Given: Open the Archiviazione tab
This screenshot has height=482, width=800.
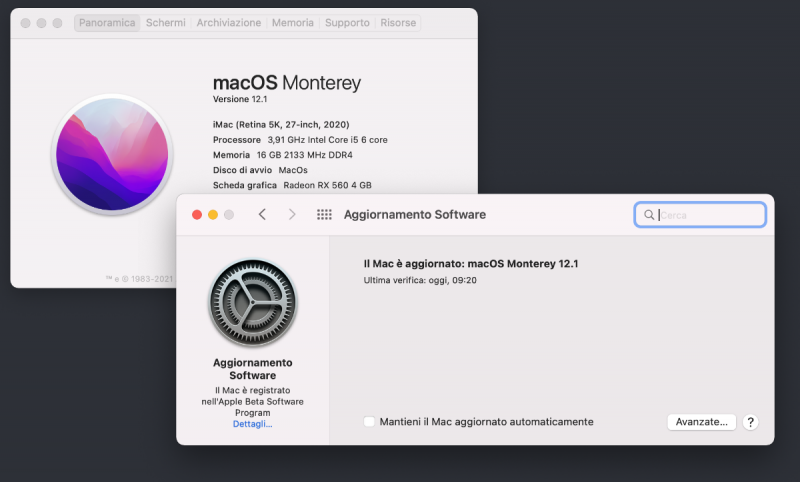Looking at the screenshot, I should pos(229,23).
